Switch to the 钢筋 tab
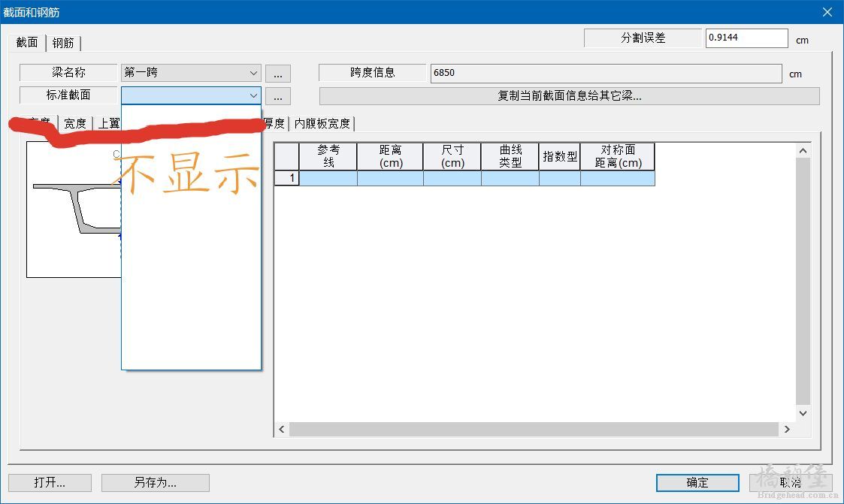Image resolution: width=844 pixels, height=504 pixels. click(64, 43)
